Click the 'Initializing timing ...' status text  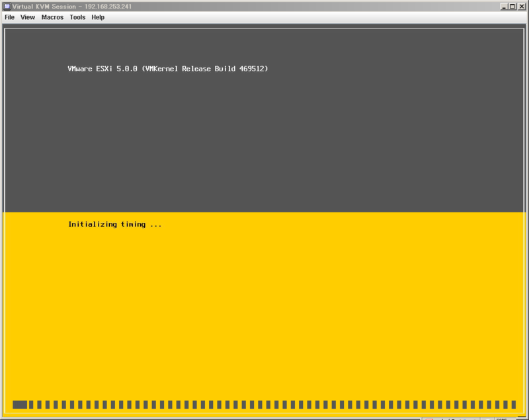coord(114,224)
